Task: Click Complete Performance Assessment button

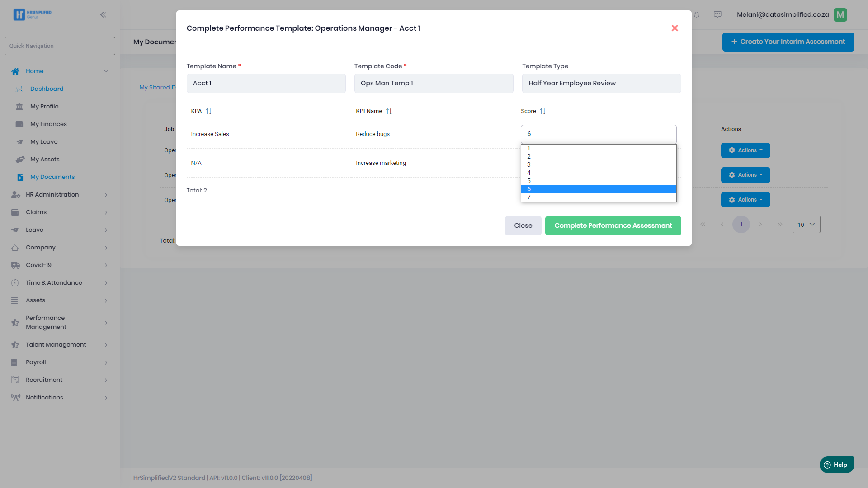Action: [613, 225]
